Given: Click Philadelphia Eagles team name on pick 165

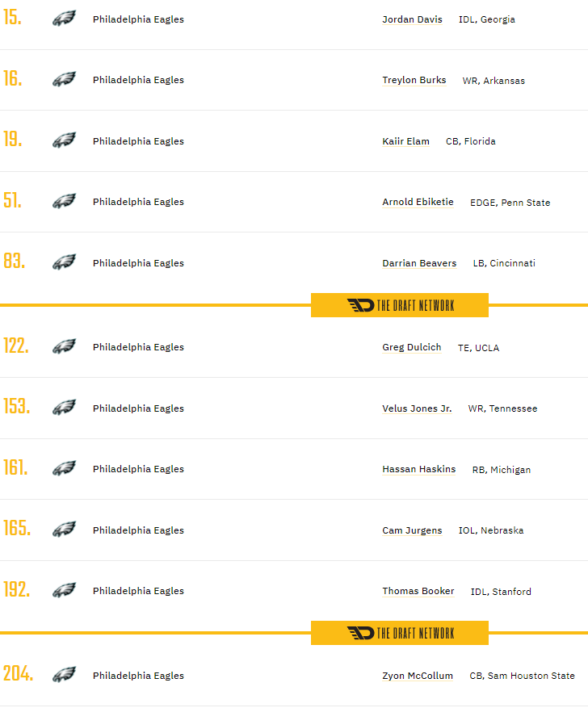Looking at the screenshot, I should coord(138,530).
